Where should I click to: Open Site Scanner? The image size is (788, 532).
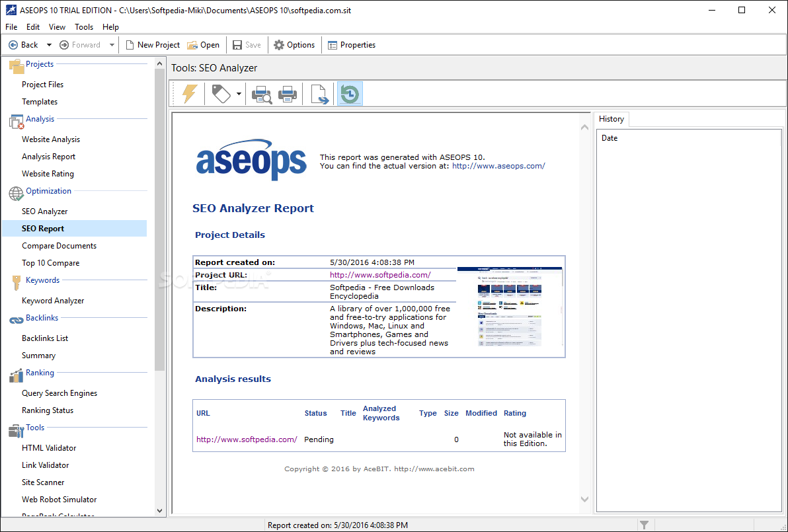[43, 482]
